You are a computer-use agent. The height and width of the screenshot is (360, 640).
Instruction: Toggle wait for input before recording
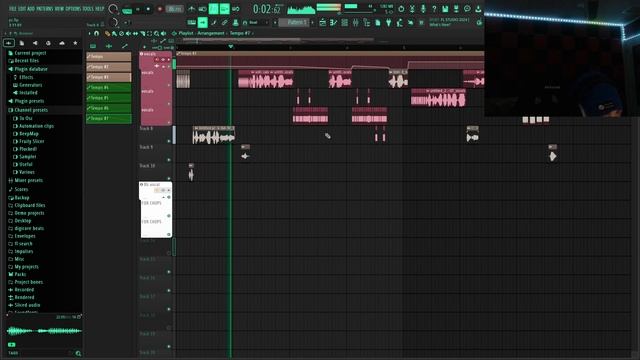tap(202, 9)
